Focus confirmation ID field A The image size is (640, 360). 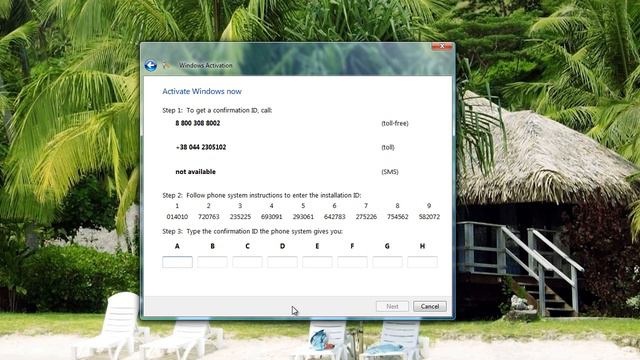click(177, 262)
